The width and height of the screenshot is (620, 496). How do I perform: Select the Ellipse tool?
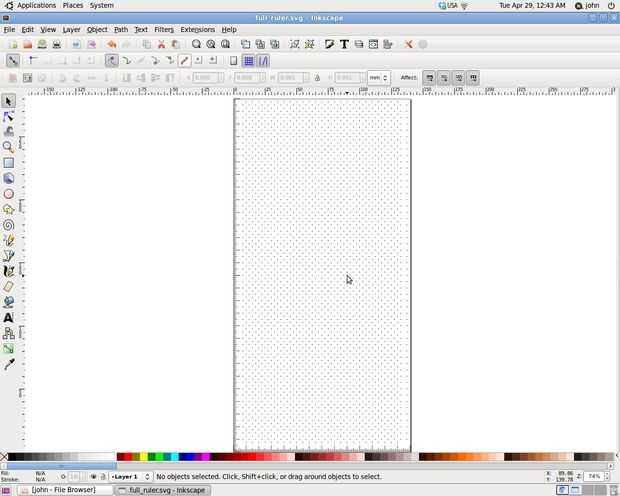click(x=9, y=194)
